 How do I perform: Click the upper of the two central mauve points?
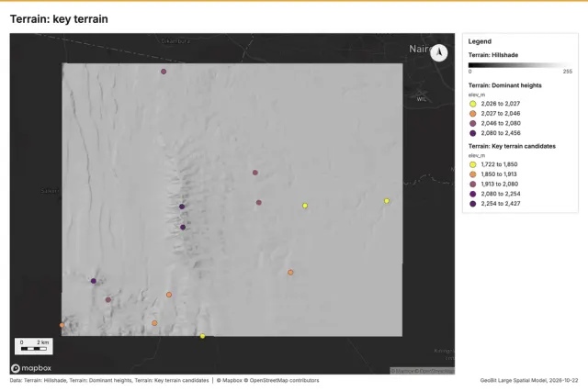[255, 173]
